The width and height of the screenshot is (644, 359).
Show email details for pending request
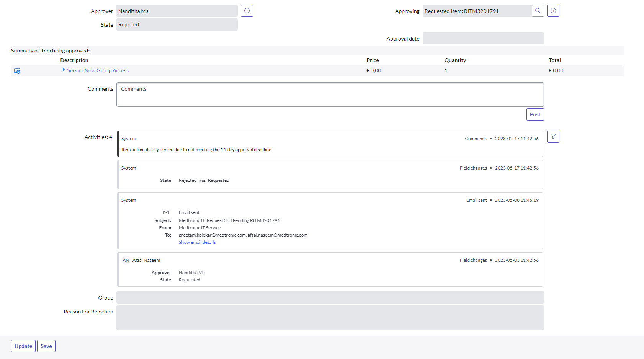coord(197,242)
